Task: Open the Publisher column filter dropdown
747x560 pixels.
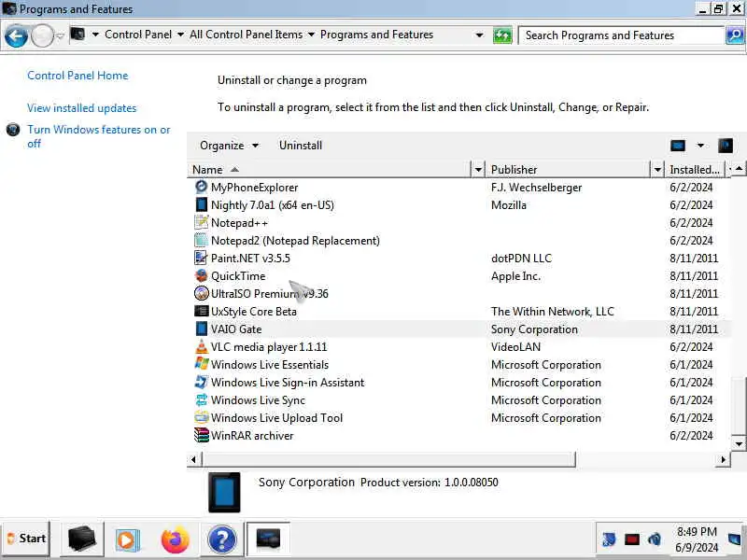Action: click(x=657, y=169)
